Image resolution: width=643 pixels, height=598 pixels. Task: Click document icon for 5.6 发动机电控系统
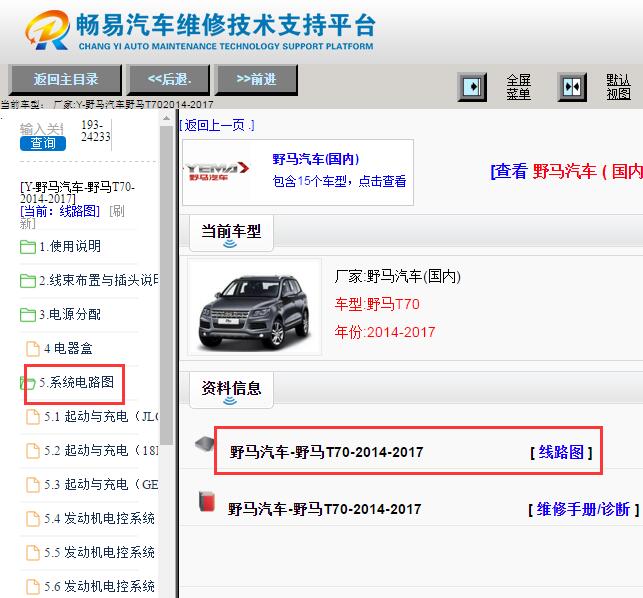pyautogui.click(x=33, y=587)
